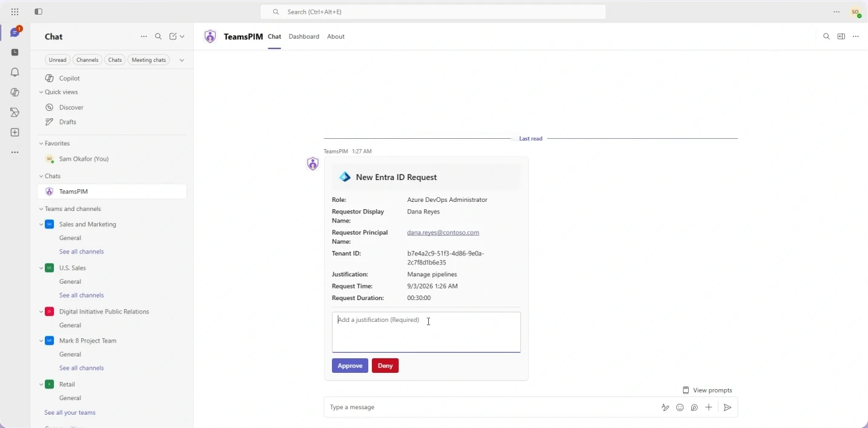Image resolution: width=868 pixels, height=428 pixels.
Task: Open the new chat dropdown arrow
Action: click(x=182, y=36)
